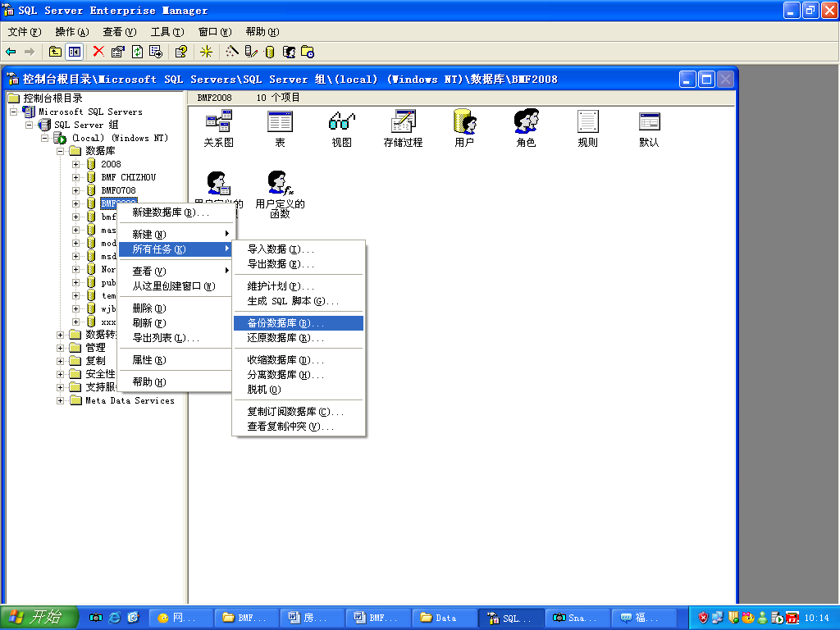840x630 pixels.
Task: Choose 收缩数据库(D)... entry
Action: point(299,360)
